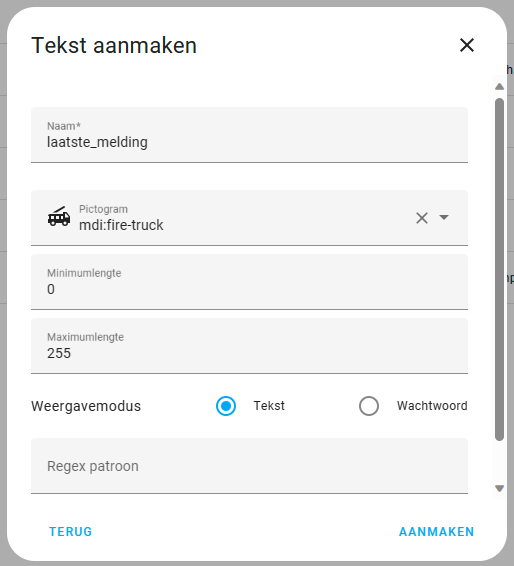Open the Pictogram dropdown arrow
Image resolution: width=514 pixels, height=566 pixels.
click(444, 217)
